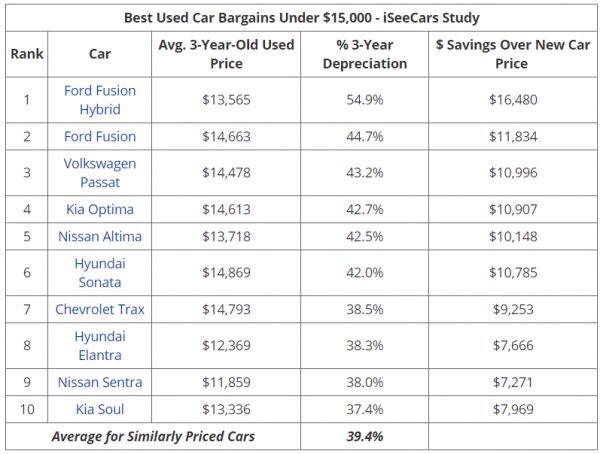Click the table title about iSeeCars Study
Viewport: 600px width, 454px height.
tap(301, 17)
